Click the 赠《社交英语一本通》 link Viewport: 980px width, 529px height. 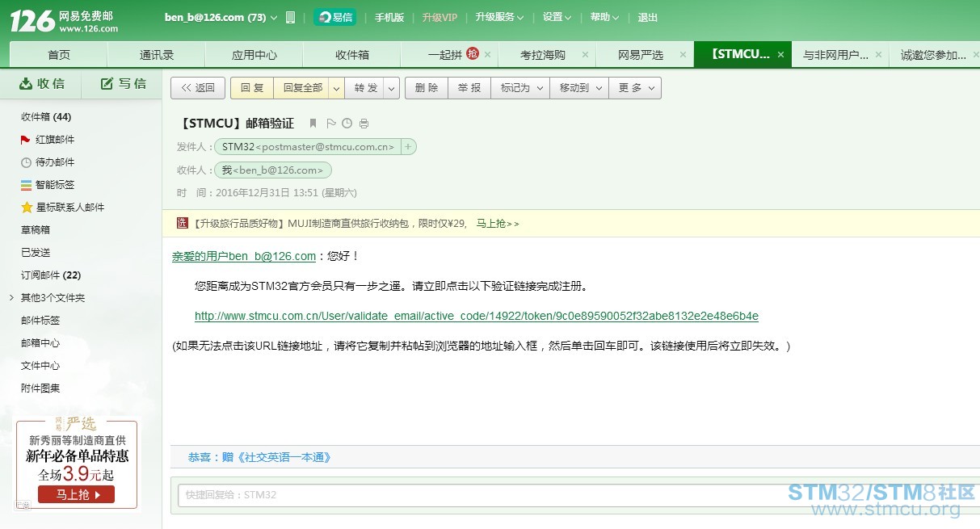tap(276, 457)
